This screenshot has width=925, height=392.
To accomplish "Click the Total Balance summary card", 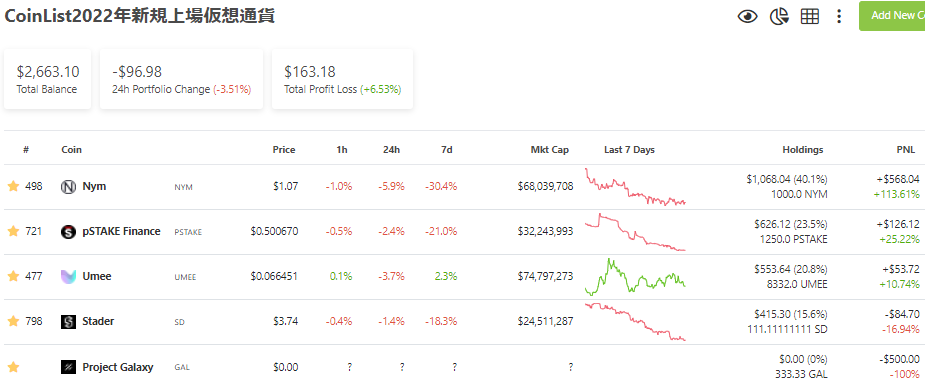I will click(x=47, y=79).
